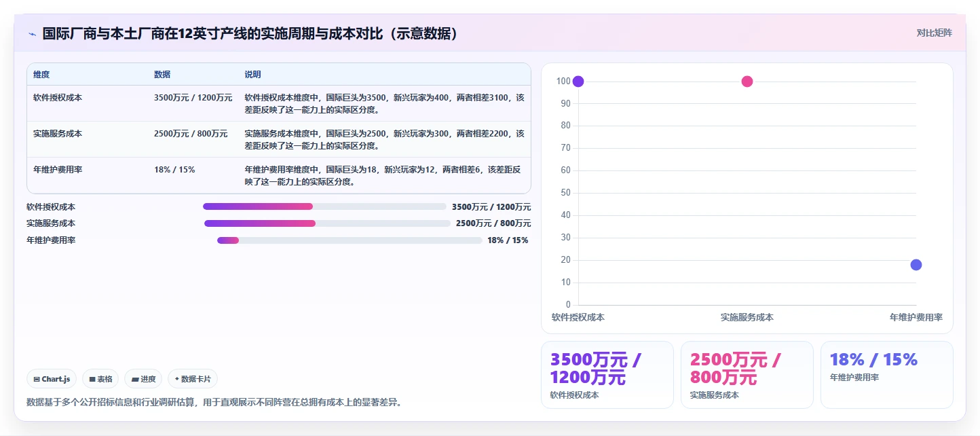Click the 年维护费用率 progress bar
The height and width of the screenshot is (436, 980).
(350, 240)
